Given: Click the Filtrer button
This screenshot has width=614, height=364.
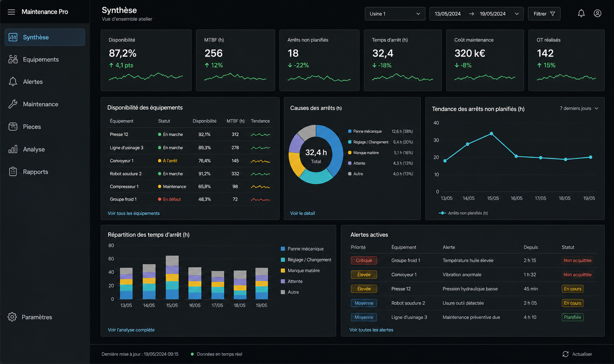Looking at the screenshot, I should coord(544,14).
